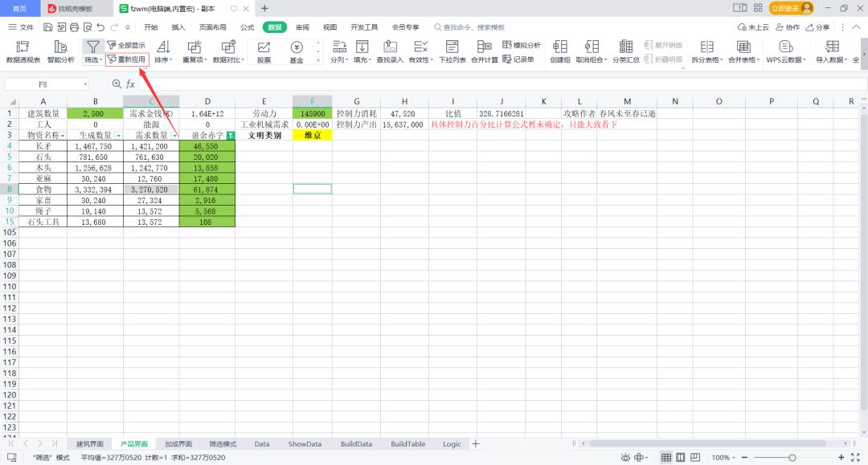Switch to the BuildData sheet tab
Image resolution: width=868 pixels, height=465 pixels.
pyautogui.click(x=356, y=443)
